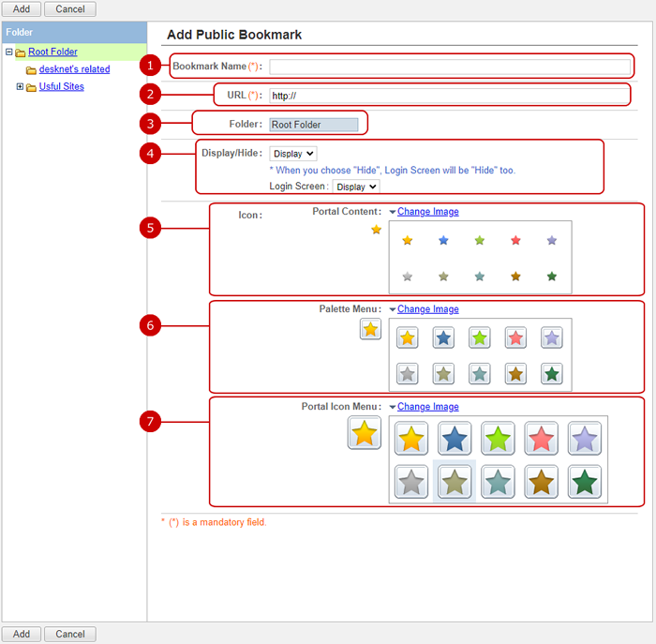Select olive star in Portal Content grid
656x644 pixels.
coord(443,277)
